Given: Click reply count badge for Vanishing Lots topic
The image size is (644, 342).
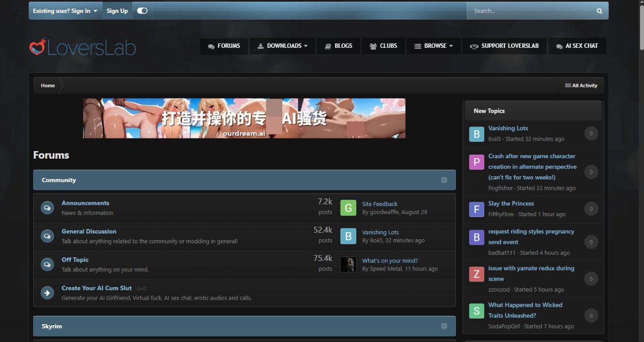Looking at the screenshot, I should tap(591, 133).
